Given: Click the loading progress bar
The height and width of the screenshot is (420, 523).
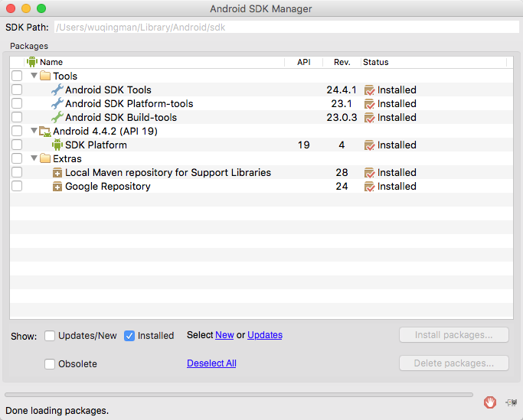Looking at the screenshot, I should (239, 395).
